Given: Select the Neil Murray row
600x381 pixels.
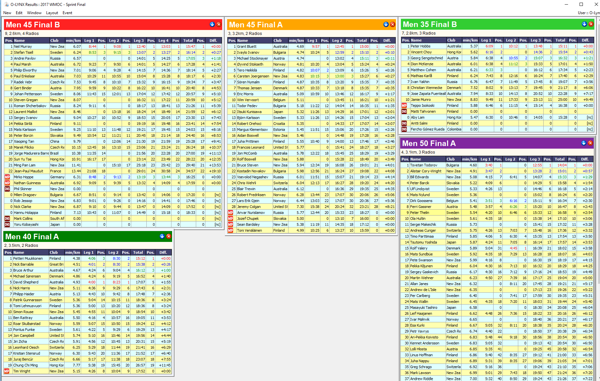Looking at the screenshot, I should pyautogui.click(x=113, y=47).
